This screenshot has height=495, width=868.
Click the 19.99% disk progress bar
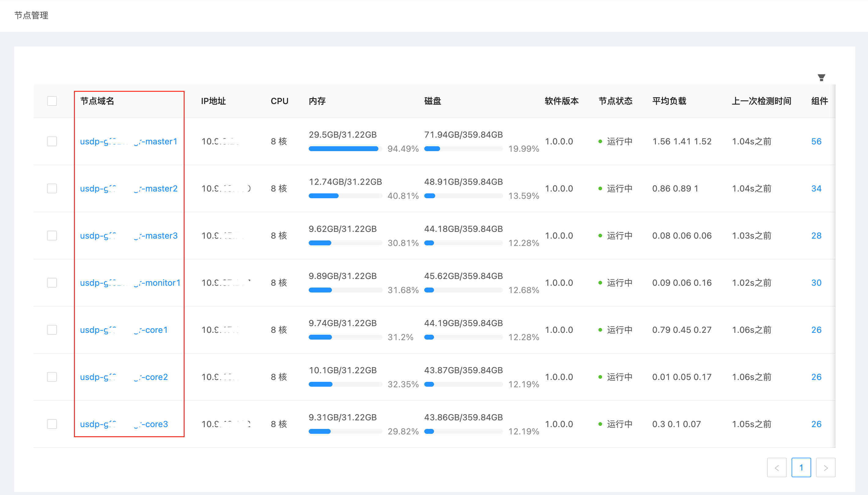click(x=463, y=149)
